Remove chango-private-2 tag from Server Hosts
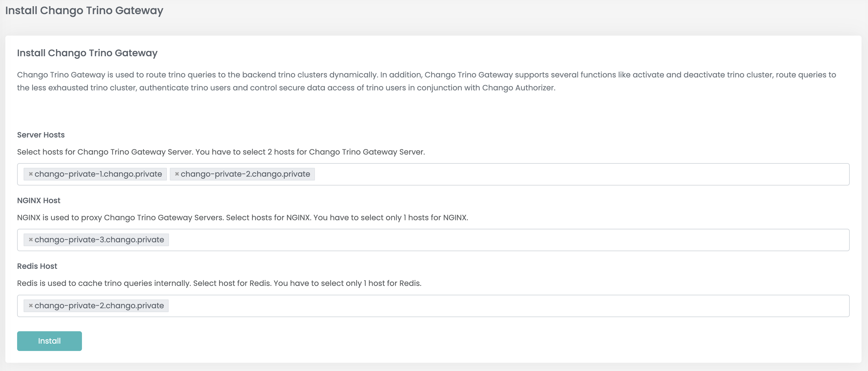 pyautogui.click(x=177, y=174)
